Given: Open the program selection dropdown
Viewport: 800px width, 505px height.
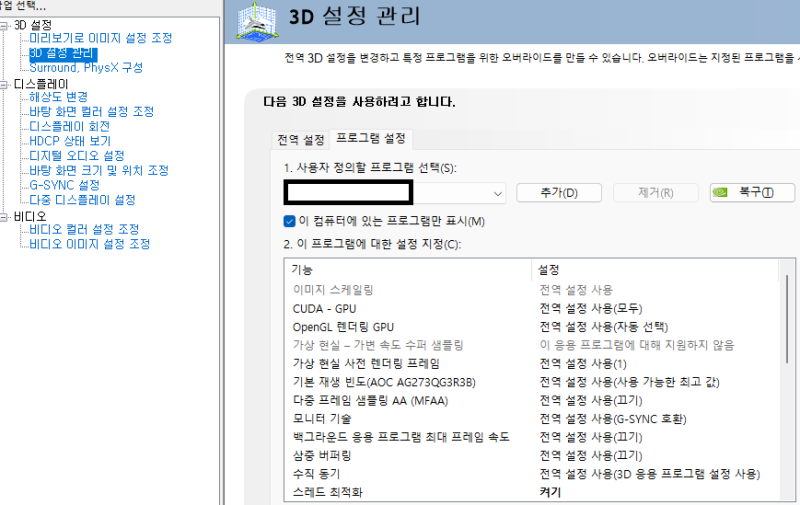Looking at the screenshot, I should 497,193.
